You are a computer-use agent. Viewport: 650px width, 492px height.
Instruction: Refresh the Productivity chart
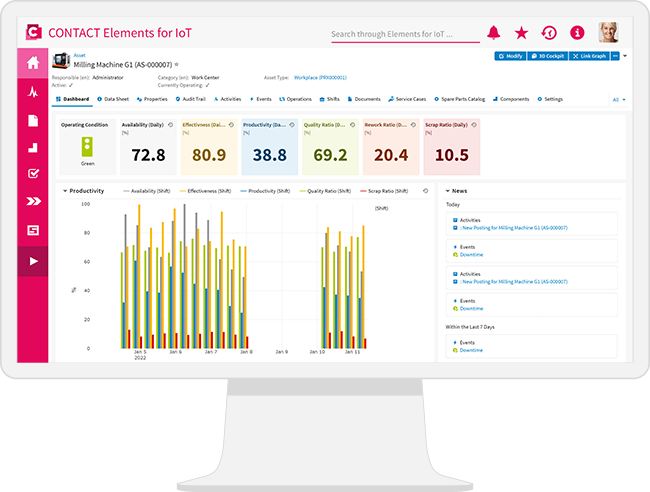click(x=425, y=191)
